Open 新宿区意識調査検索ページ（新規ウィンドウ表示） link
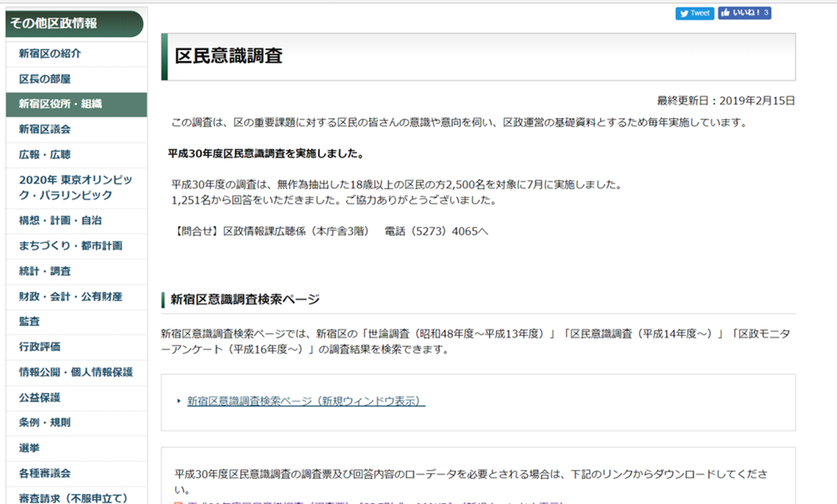Image resolution: width=837 pixels, height=504 pixels. 306,401
